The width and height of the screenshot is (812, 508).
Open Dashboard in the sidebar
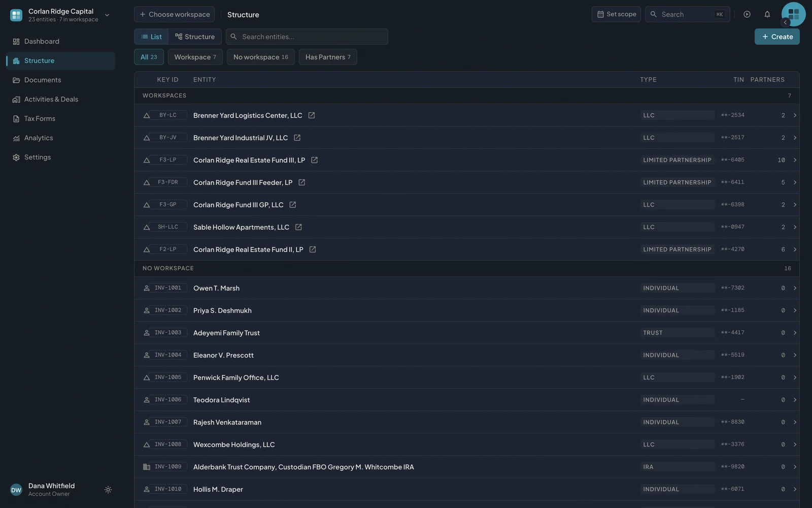[60, 41]
